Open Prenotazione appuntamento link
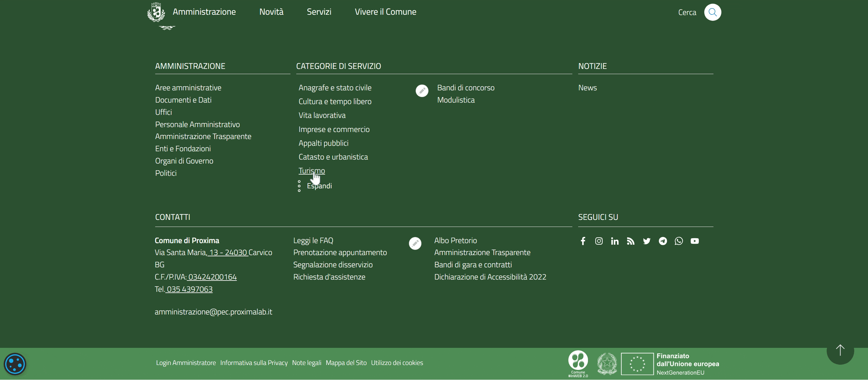Screen dimensions: 868x380 (340, 253)
